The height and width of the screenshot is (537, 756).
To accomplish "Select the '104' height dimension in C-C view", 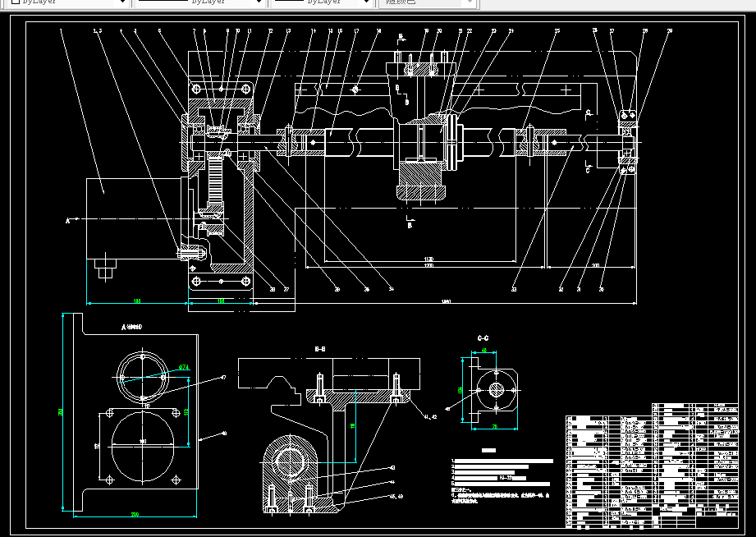I will click(460, 390).
